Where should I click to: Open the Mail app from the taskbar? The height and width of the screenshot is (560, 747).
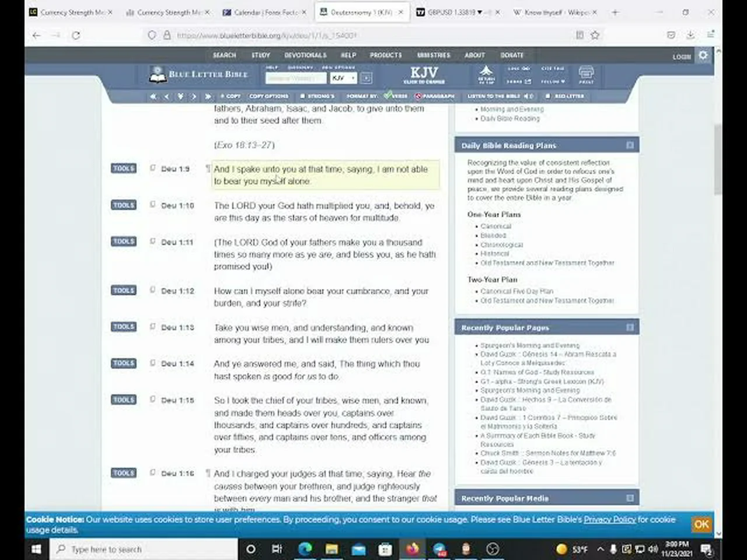pyautogui.click(x=358, y=549)
